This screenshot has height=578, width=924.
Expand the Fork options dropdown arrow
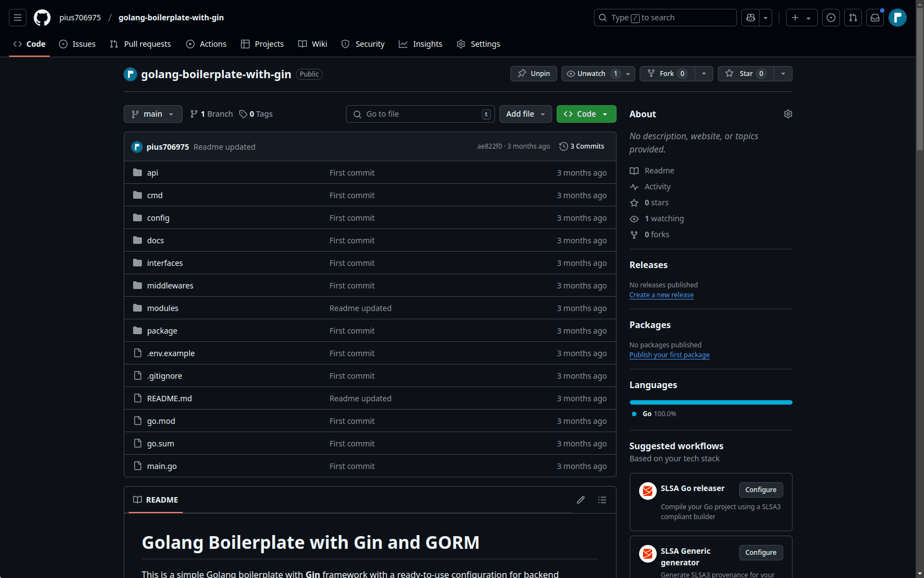tap(704, 74)
